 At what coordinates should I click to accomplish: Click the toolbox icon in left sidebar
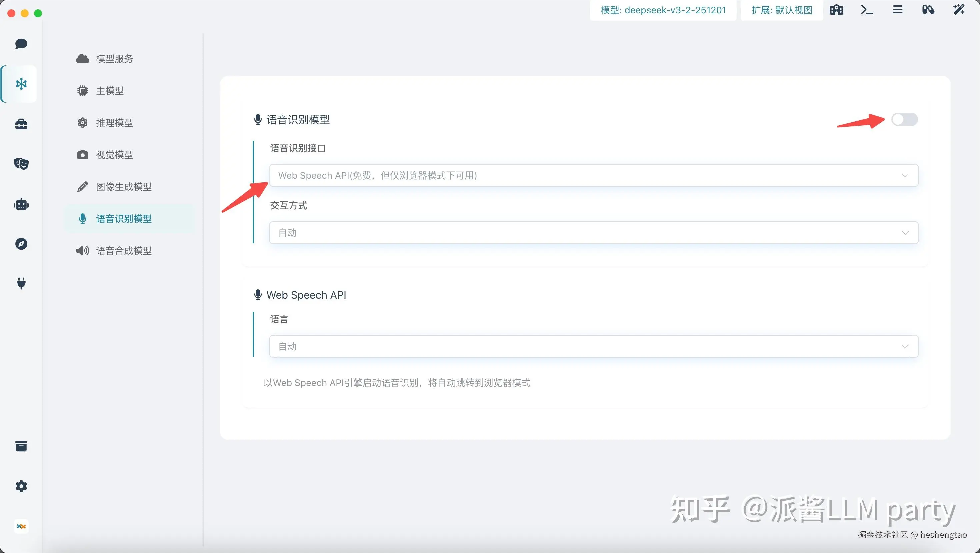coord(21,124)
